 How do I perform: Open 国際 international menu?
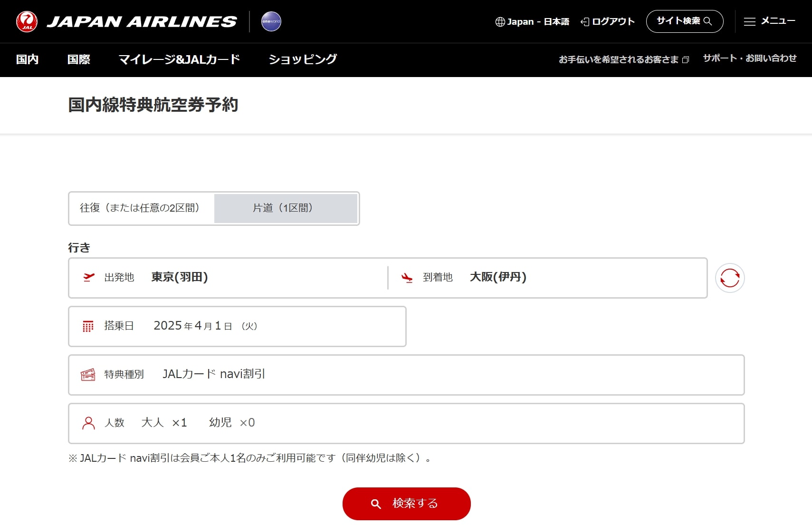(79, 59)
